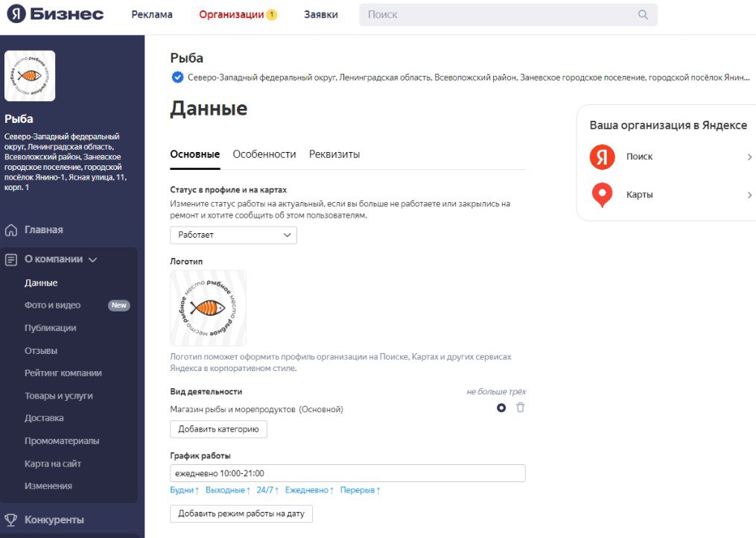
Task: Open Товары и услуги in sidebar
Action: (x=59, y=396)
